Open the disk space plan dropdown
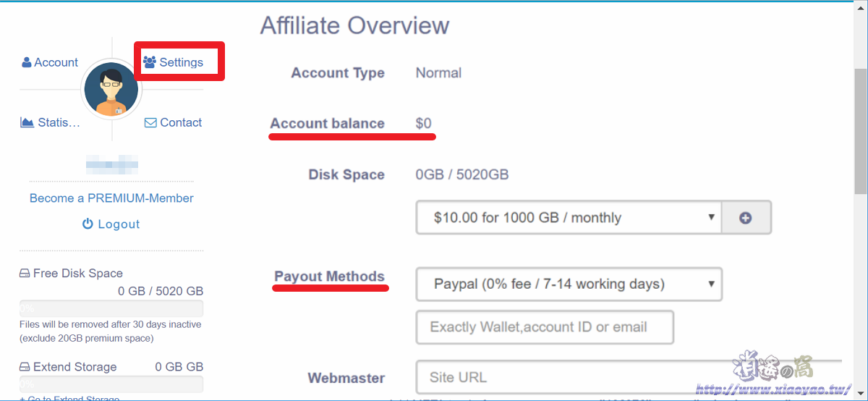868x401 pixels. click(569, 218)
